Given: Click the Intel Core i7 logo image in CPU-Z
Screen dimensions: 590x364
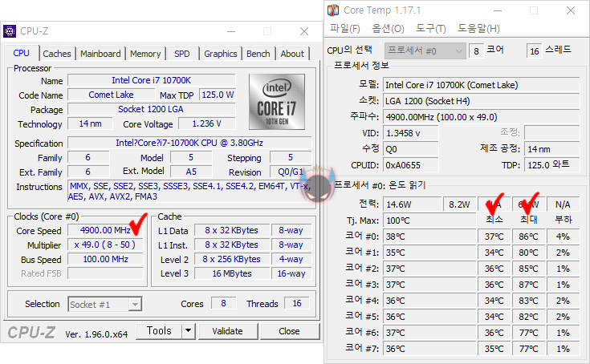Looking at the screenshot, I should coord(277,102).
